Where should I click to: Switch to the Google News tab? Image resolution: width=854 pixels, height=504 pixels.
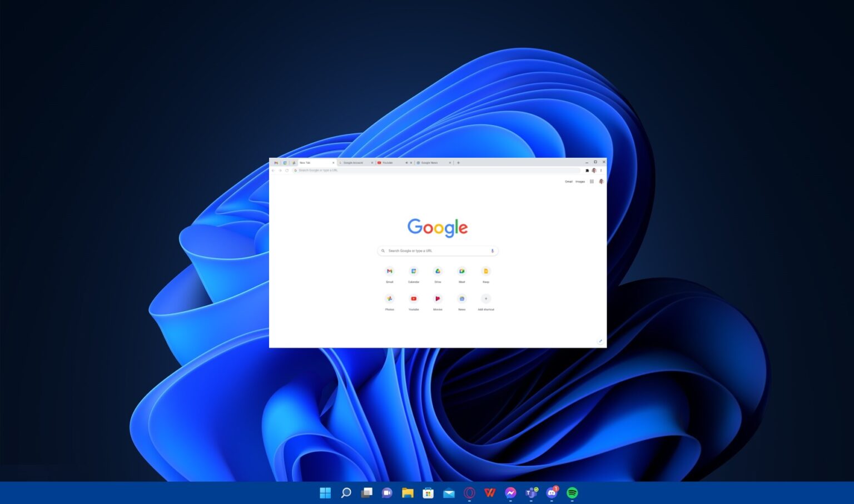pos(430,163)
